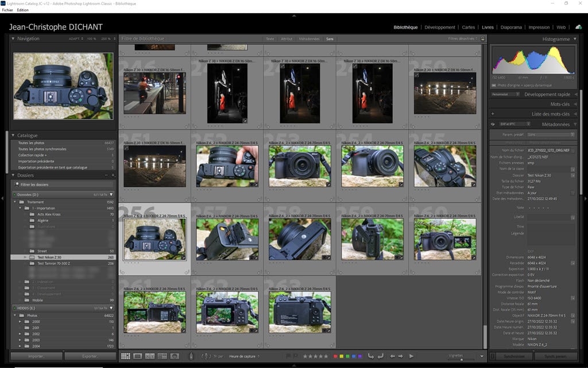
Task: Start the impromptu slideshow play button
Action: 411,356
